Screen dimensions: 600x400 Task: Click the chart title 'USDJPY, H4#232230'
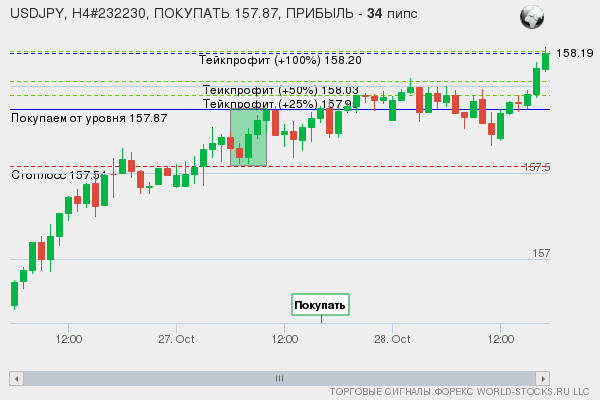pyautogui.click(x=78, y=14)
